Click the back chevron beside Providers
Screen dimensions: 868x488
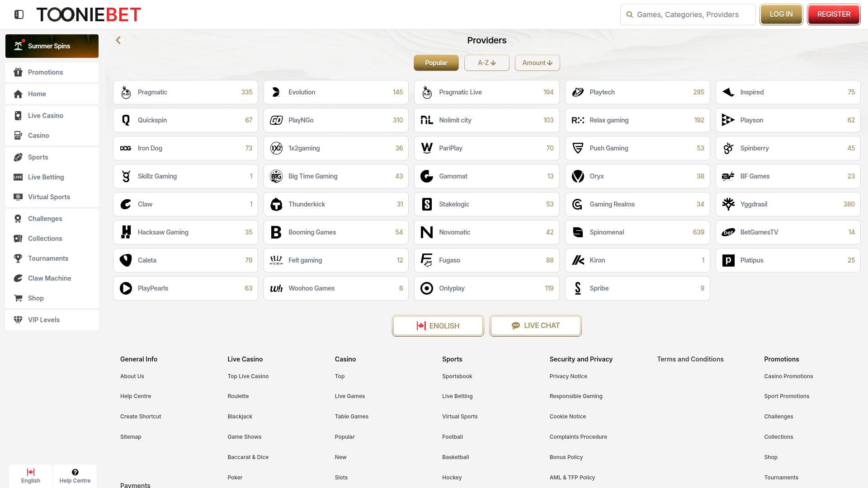pos(118,40)
